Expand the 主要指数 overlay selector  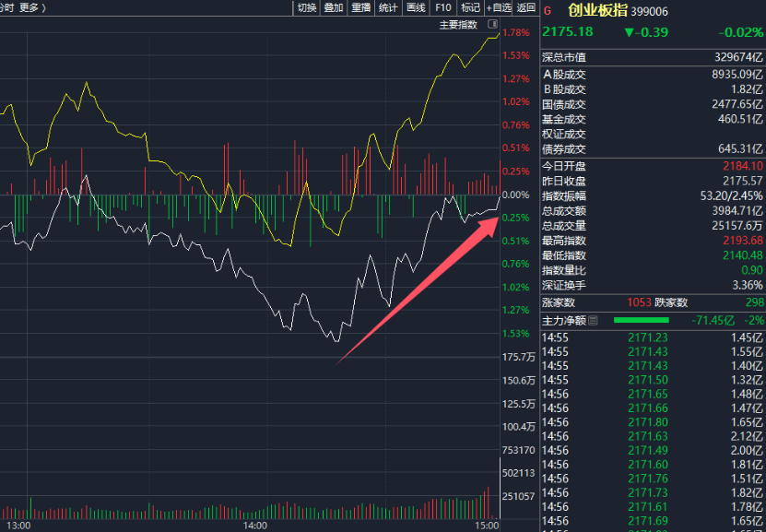point(458,24)
